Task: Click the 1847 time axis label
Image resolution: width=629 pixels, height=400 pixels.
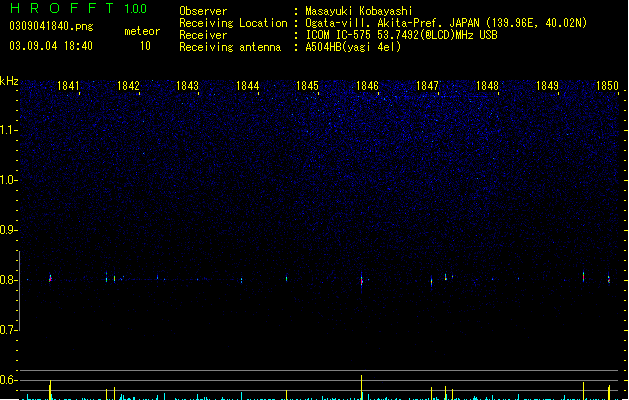Action: tap(427, 86)
